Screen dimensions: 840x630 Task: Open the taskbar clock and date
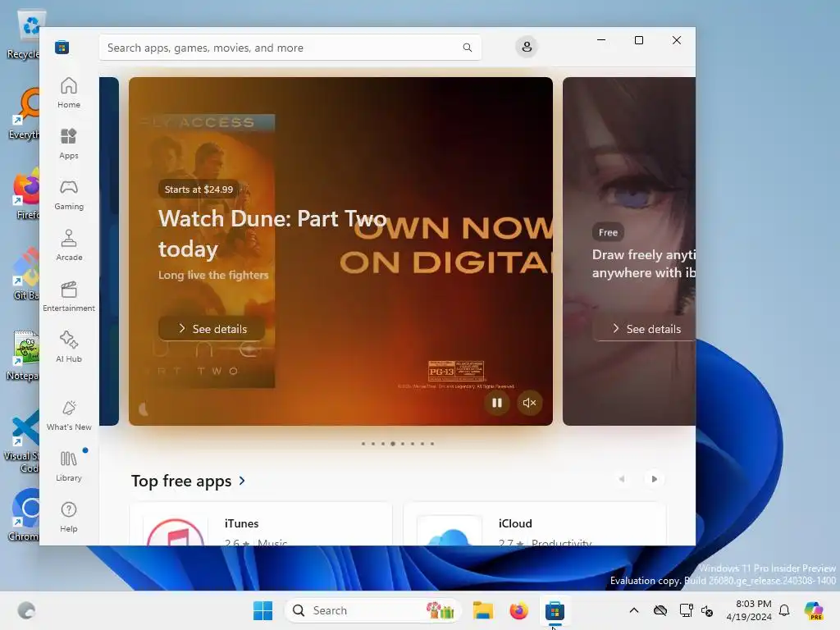(x=749, y=610)
